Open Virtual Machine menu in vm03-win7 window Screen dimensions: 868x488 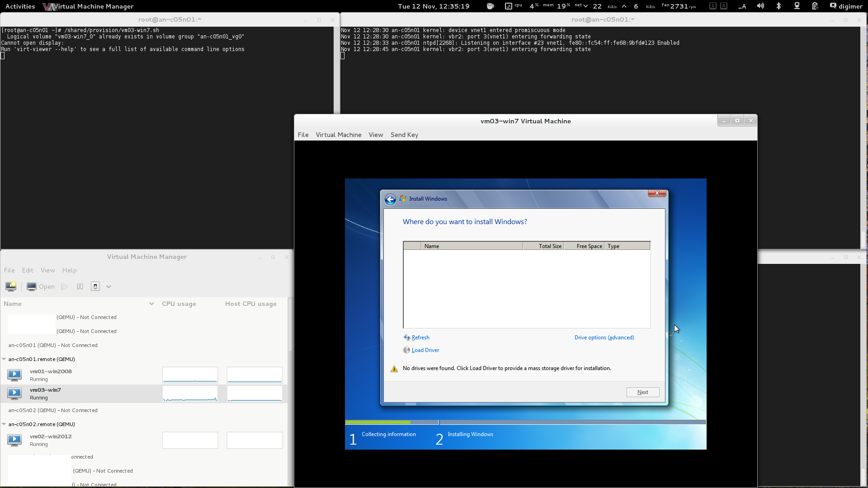(x=339, y=135)
